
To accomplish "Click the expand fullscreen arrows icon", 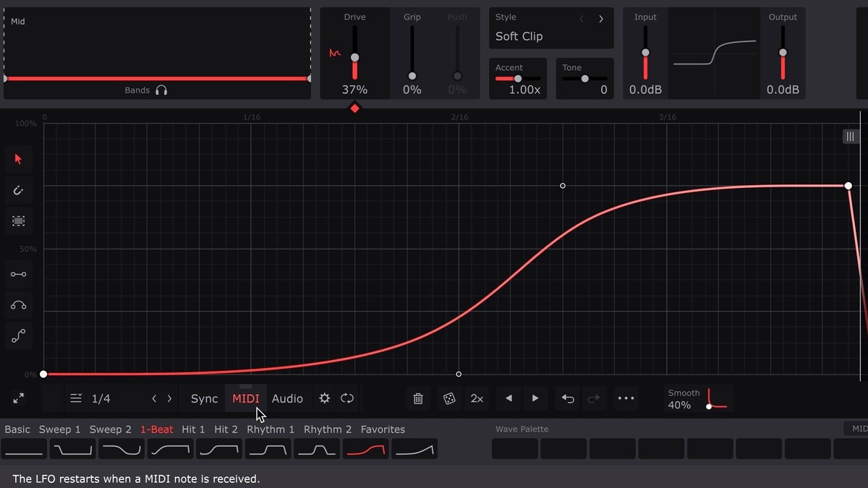I will (18, 398).
